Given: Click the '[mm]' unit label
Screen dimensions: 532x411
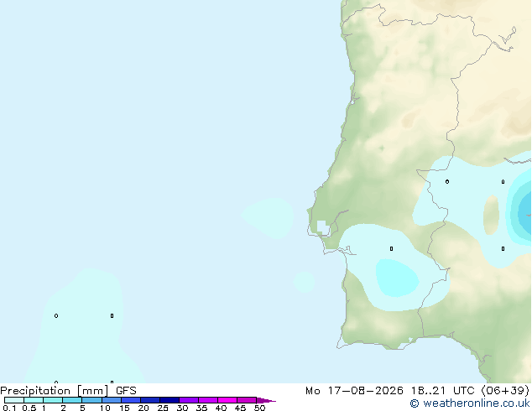Looking at the screenshot, I should [92, 391].
